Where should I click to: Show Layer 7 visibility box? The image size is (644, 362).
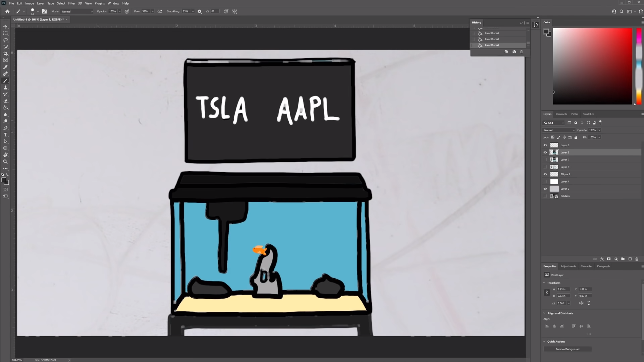tap(545, 160)
